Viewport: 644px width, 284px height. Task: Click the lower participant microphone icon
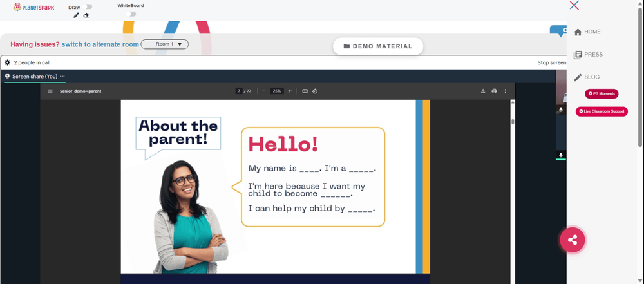[561, 155]
